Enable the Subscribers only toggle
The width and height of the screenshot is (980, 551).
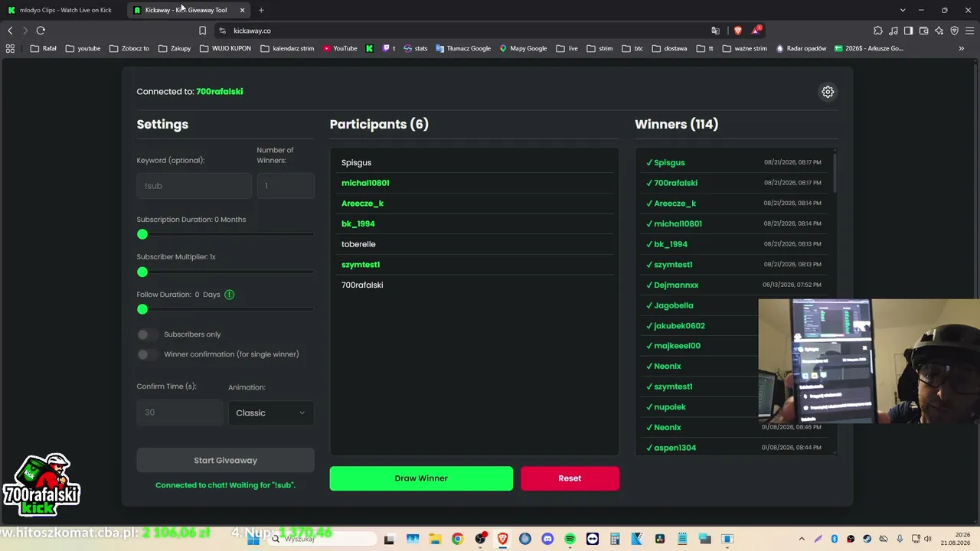(x=148, y=334)
